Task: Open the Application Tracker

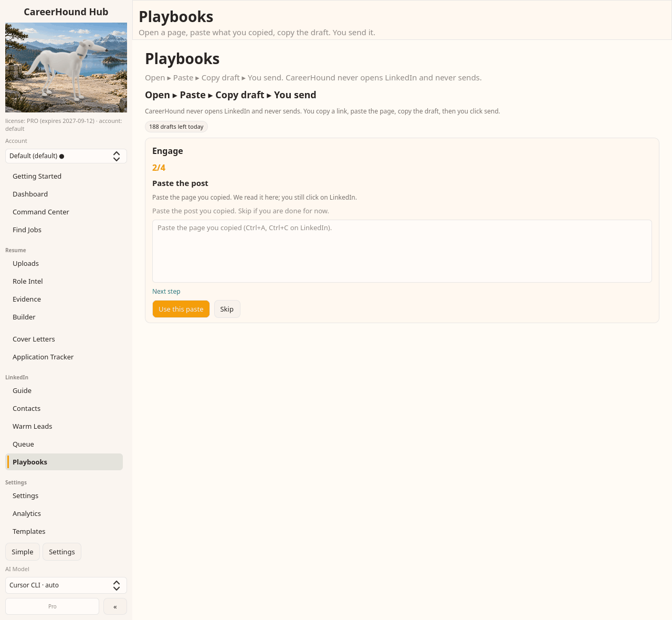Action: click(64, 357)
